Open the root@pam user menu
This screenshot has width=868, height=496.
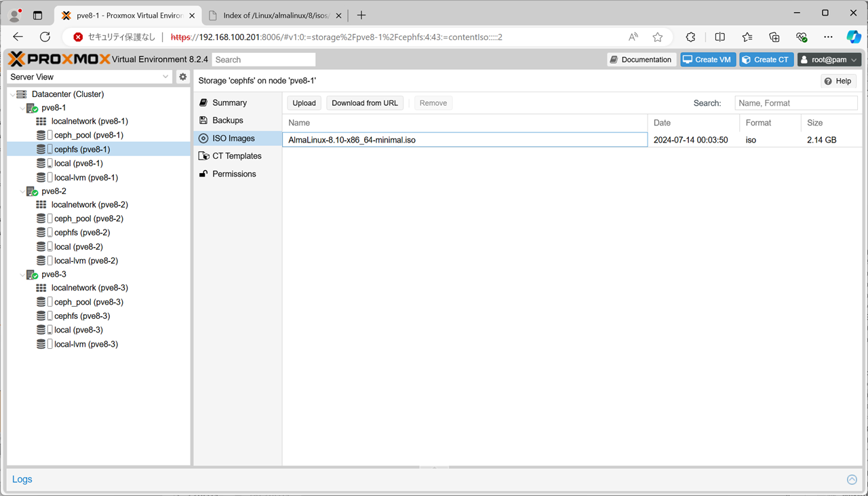coord(829,60)
